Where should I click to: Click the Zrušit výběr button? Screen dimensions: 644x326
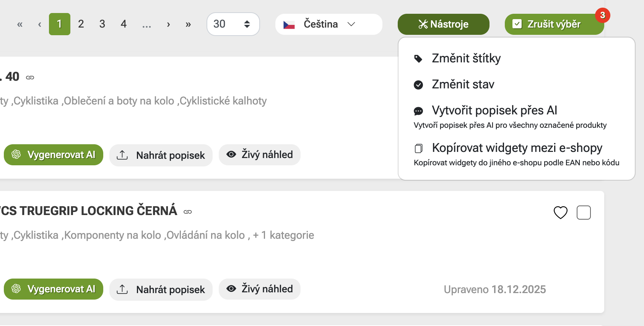554,24
